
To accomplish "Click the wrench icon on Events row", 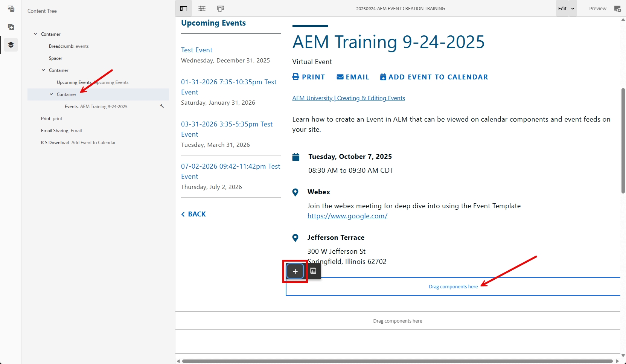I will (162, 106).
